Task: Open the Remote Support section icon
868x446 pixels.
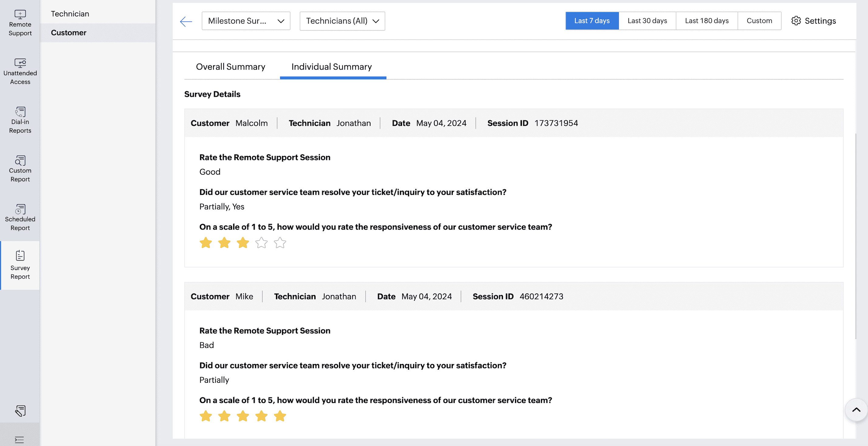Action: (x=20, y=15)
